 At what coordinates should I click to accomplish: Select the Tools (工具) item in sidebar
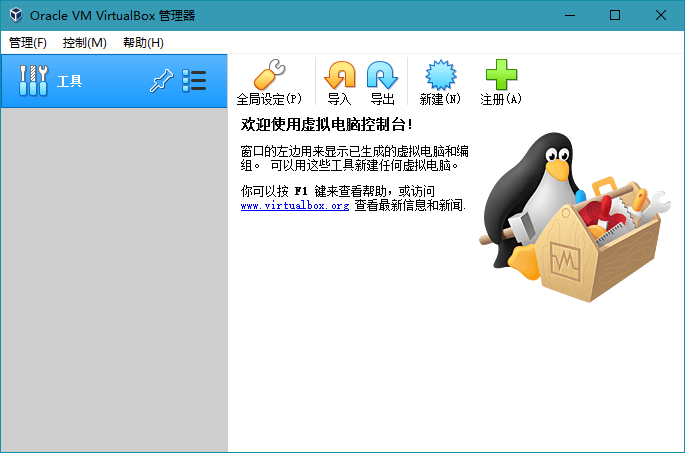coord(70,82)
